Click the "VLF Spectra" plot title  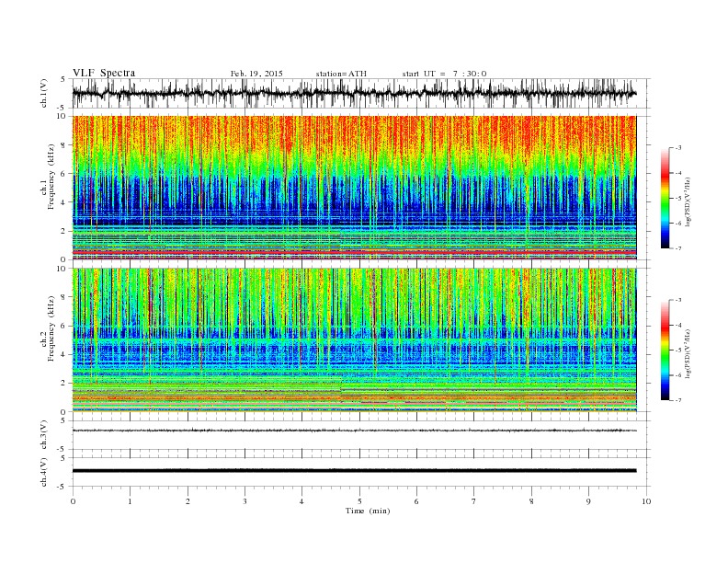pos(104,73)
